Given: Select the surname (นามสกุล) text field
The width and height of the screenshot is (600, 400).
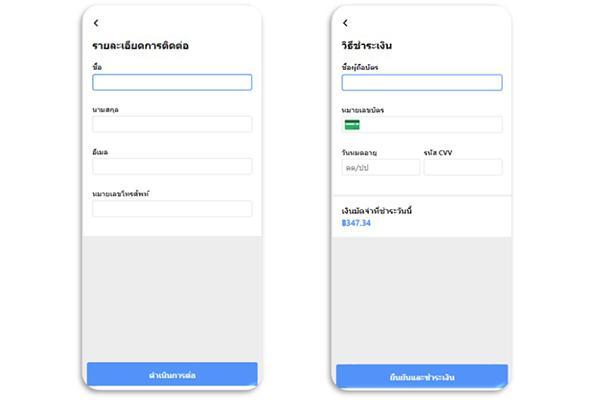Looking at the screenshot, I should pos(172,124).
